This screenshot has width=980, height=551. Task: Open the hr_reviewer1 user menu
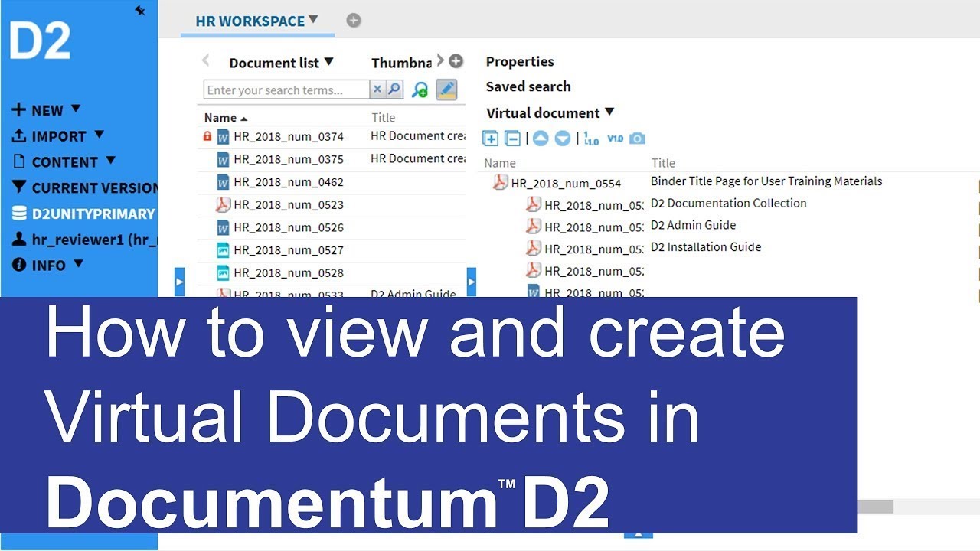84,240
